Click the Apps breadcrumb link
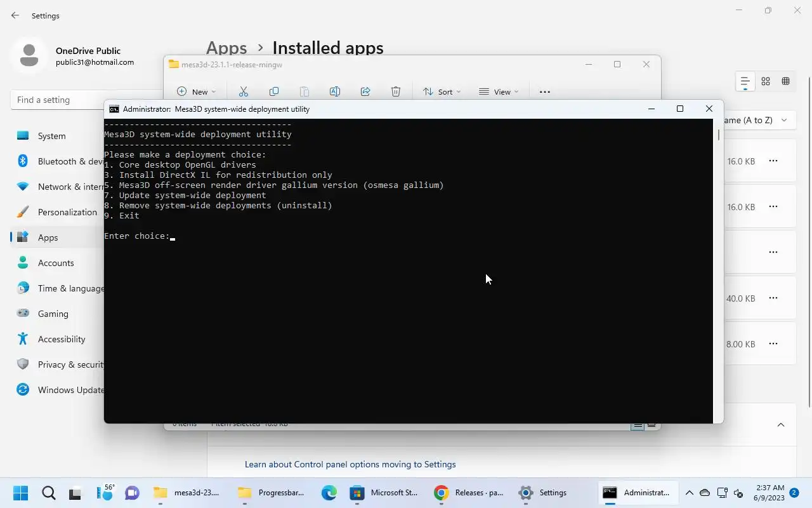Screen dimensions: 812x508 pyautogui.click(x=226, y=48)
